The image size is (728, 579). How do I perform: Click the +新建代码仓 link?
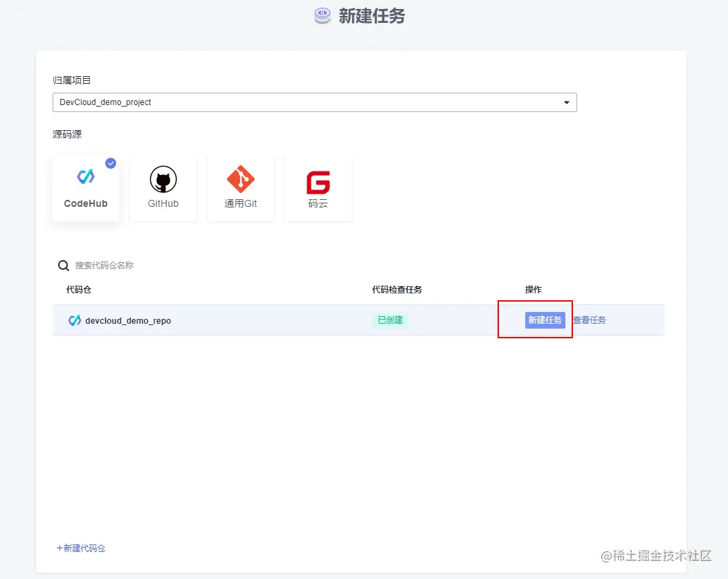tap(81, 549)
